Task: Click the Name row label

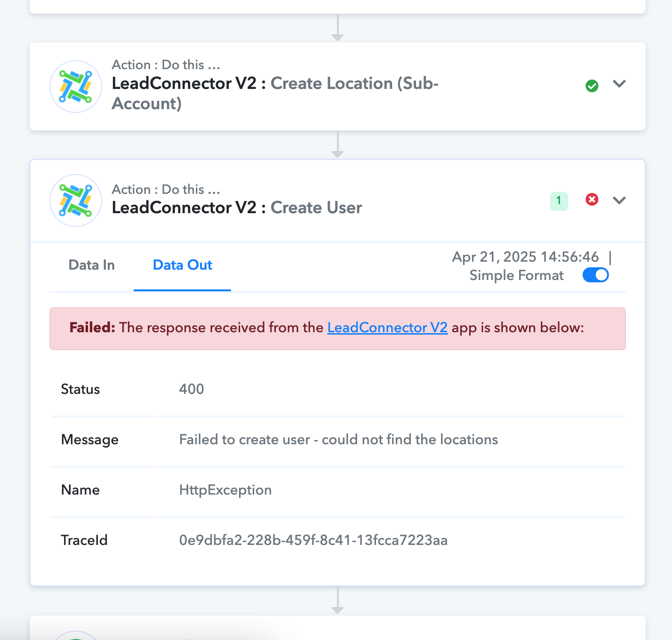Action: tap(80, 490)
